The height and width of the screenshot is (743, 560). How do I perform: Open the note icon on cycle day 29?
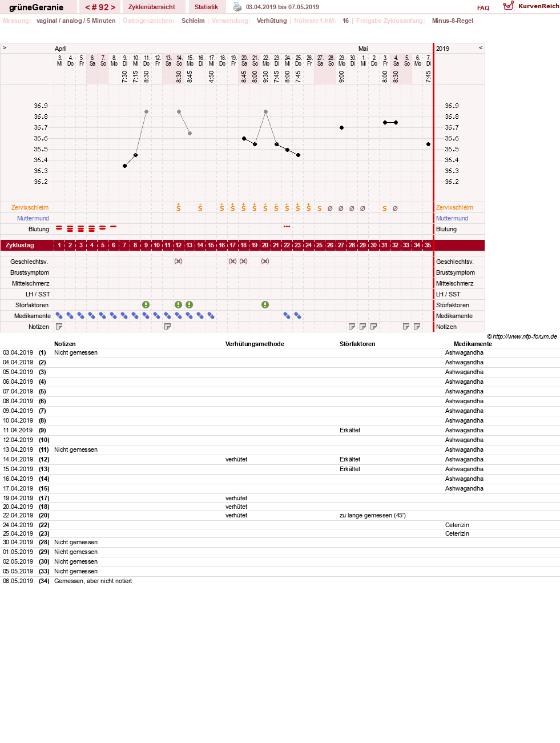363,327
